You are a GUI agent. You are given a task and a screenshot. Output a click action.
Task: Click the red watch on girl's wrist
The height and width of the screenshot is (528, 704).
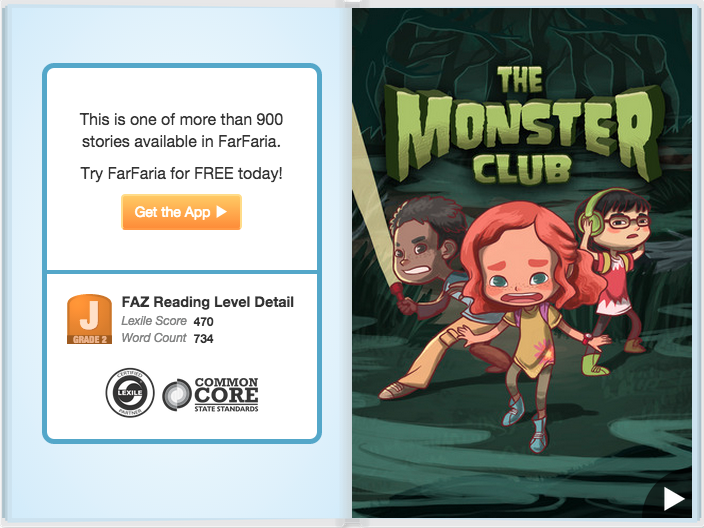click(588, 338)
